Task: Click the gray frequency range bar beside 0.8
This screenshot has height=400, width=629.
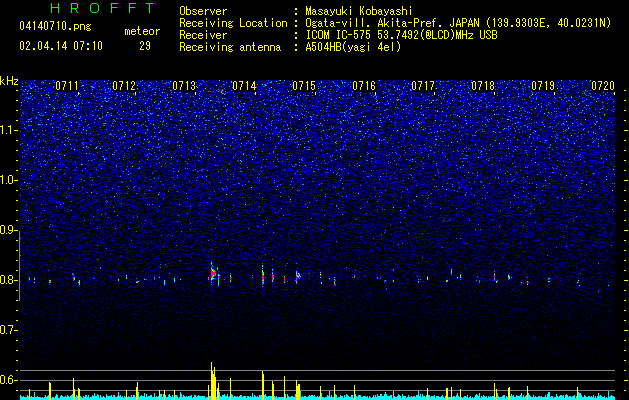Action: [19, 266]
